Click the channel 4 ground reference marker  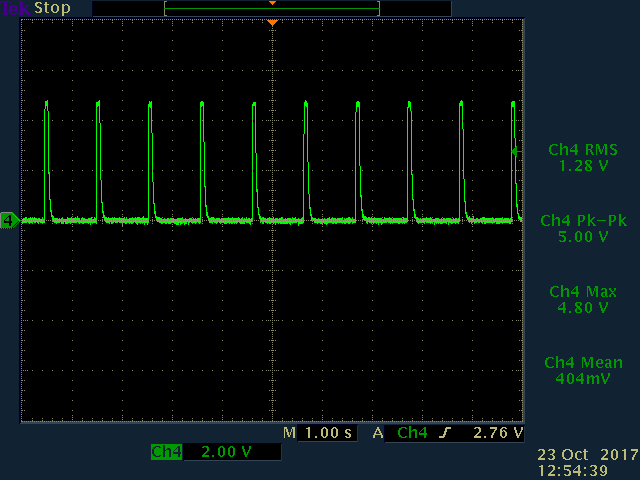pyautogui.click(x=9, y=220)
